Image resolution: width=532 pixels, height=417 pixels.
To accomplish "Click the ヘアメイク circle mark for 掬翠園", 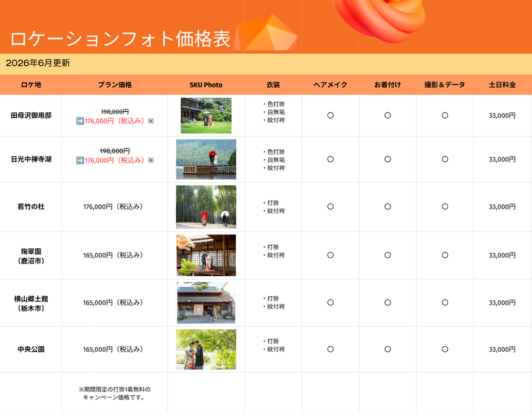I will coord(331,255).
